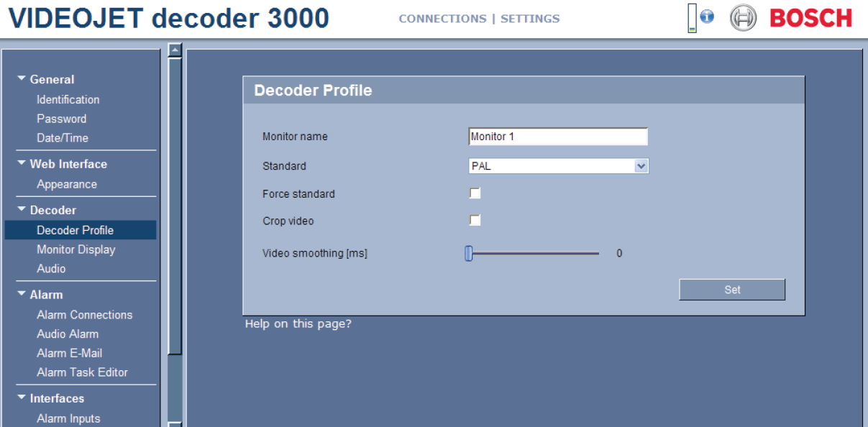Enable the Force standard checkbox
This screenshot has height=427, width=868.
(475, 193)
